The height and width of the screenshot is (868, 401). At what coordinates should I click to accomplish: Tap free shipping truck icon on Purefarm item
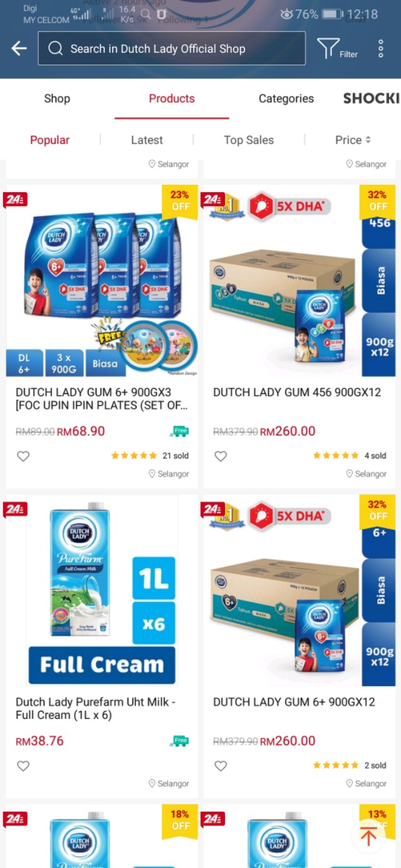coord(179,741)
